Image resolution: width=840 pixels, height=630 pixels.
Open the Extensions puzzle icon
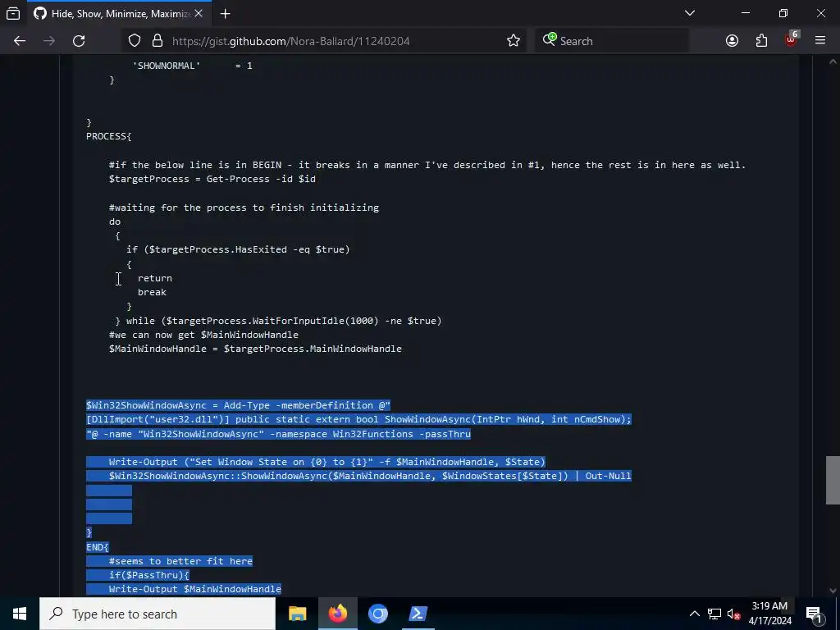click(761, 41)
